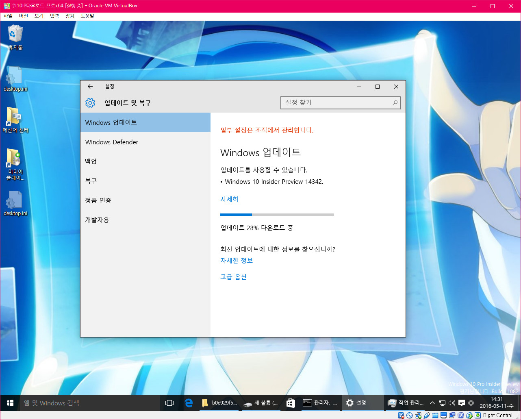Maximize the 설정 settings window

pos(378,87)
